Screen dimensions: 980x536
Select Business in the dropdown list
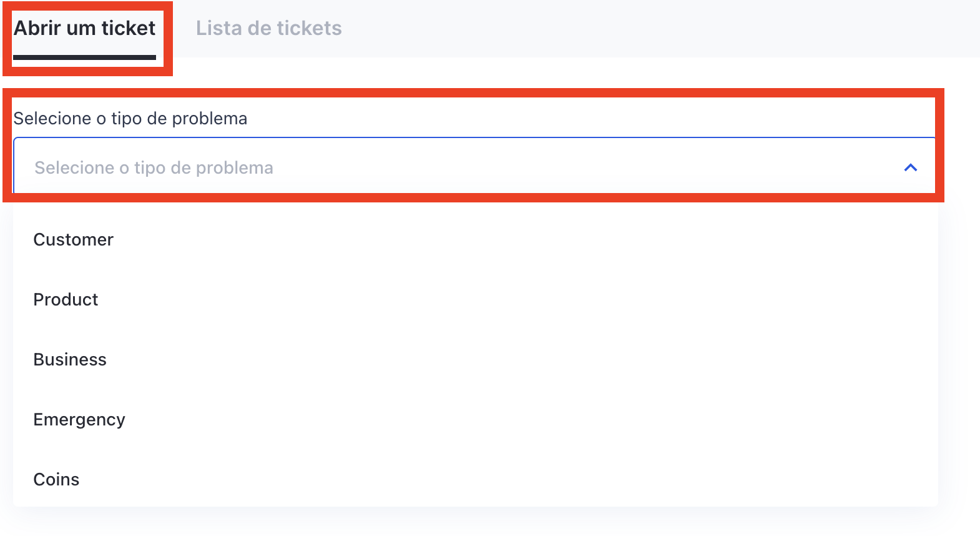[70, 360]
